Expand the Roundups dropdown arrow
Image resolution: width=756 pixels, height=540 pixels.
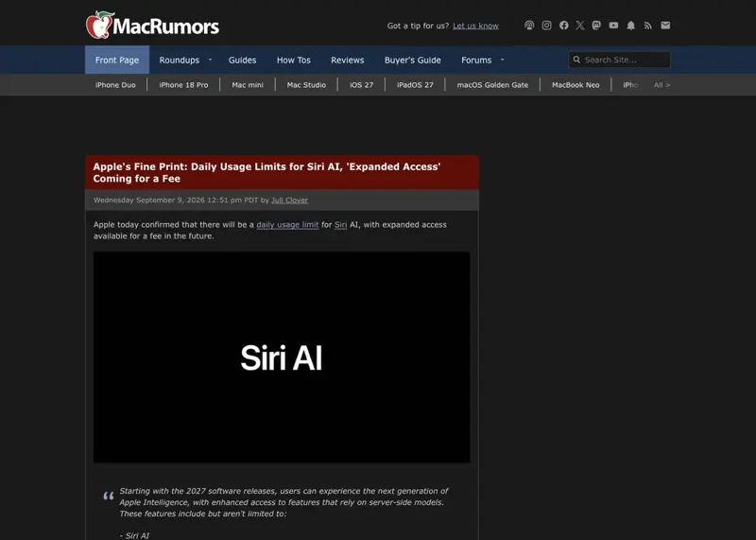[x=210, y=60]
